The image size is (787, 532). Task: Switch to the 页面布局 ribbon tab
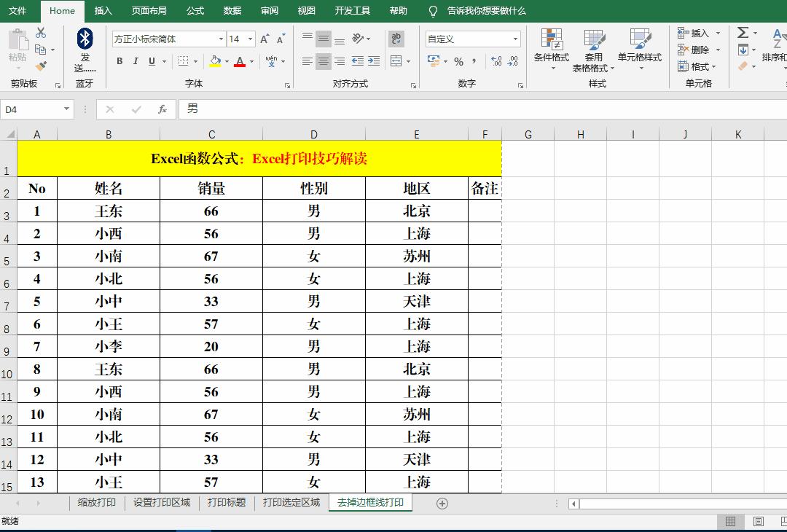click(149, 11)
